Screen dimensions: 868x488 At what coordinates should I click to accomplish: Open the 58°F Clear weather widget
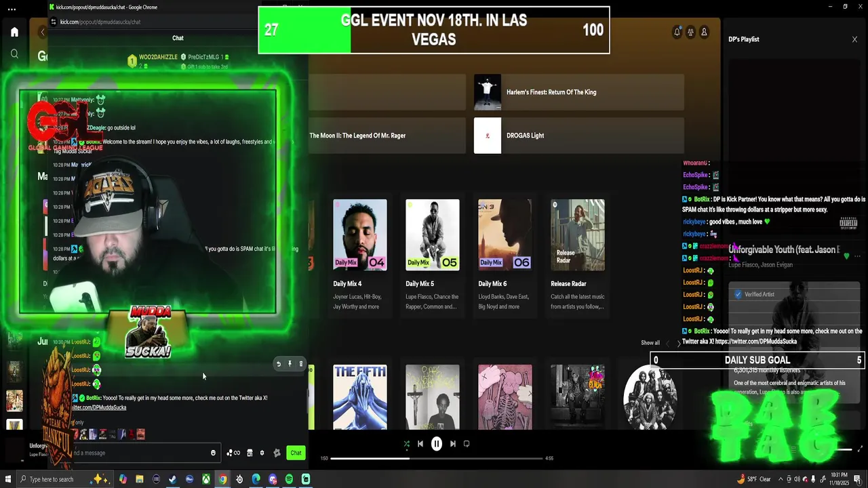753,479
